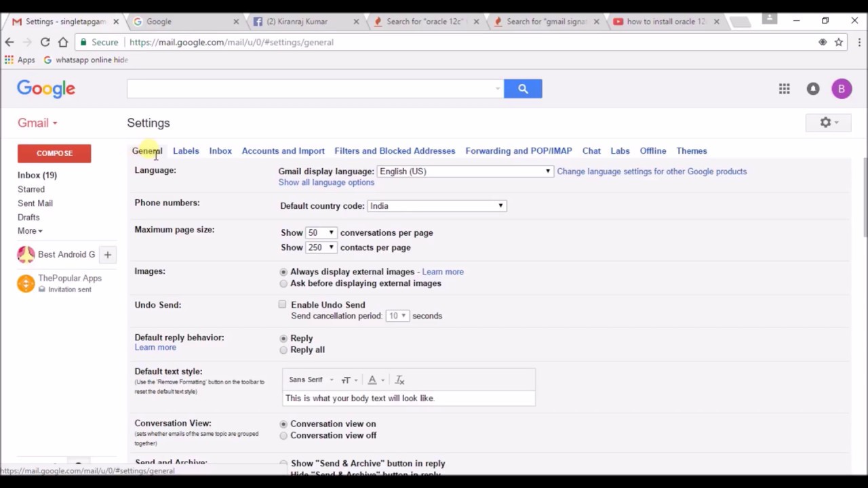Open the text size icon in text style
This screenshot has height=488, width=868.
point(349,380)
